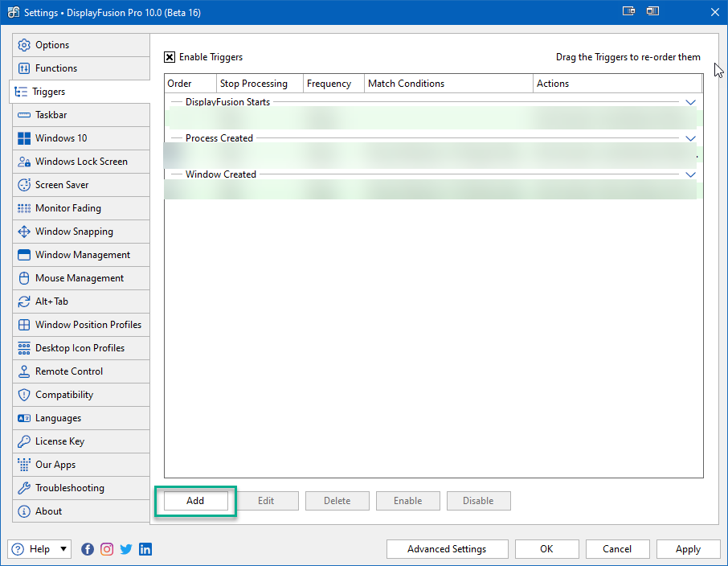This screenshot has width=728, height=566.
Task: Switch to the Functions tab label
Action: click(x=56, y=68)
